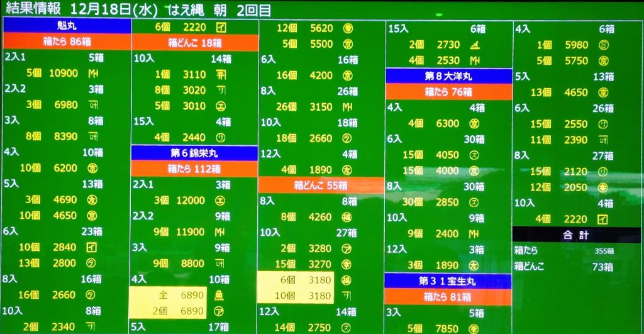Select the buyer symbol next to 2730
644x334 pixels.
click(x=475, y=45)
